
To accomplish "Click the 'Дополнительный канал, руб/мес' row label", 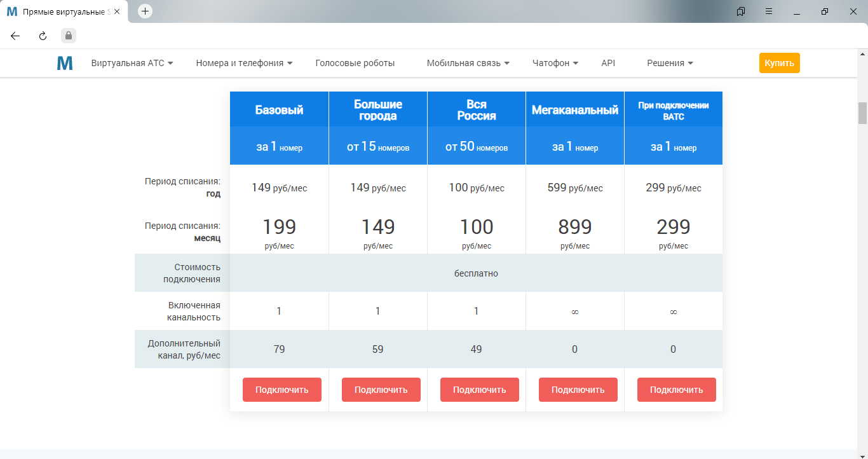I will pos(184,349).
